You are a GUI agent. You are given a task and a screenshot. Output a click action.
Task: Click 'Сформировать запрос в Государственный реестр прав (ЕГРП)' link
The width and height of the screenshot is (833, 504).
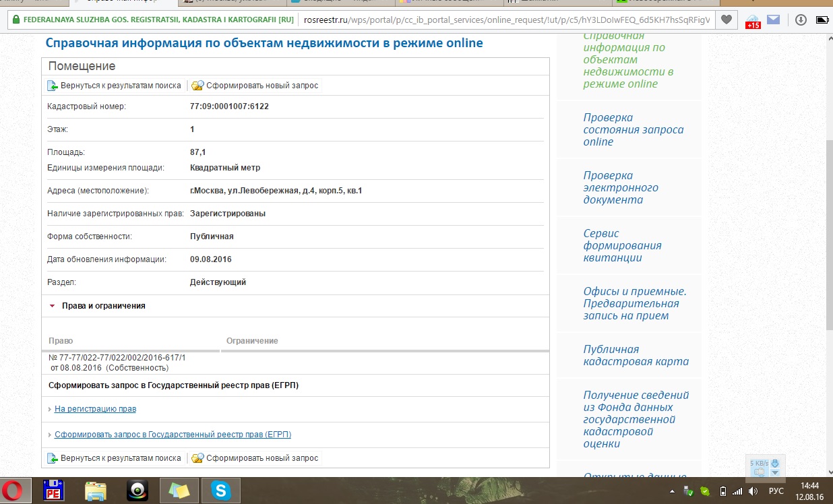pyautogui.click(x=173, y=435)
